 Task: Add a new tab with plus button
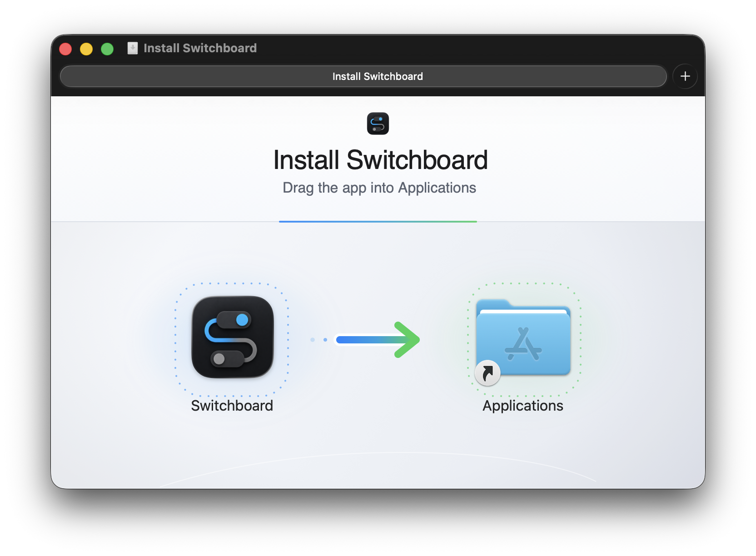685,76
